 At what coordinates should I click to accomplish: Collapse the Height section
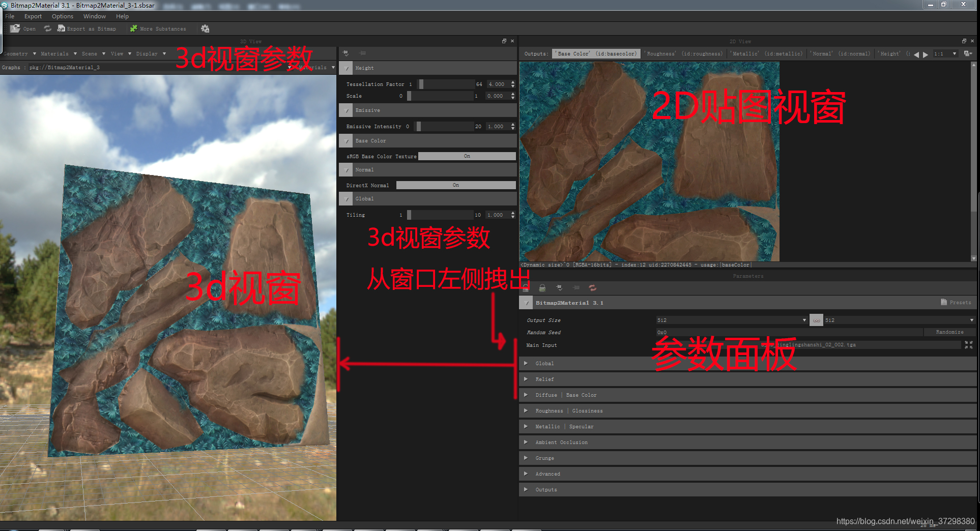[346, 68]
